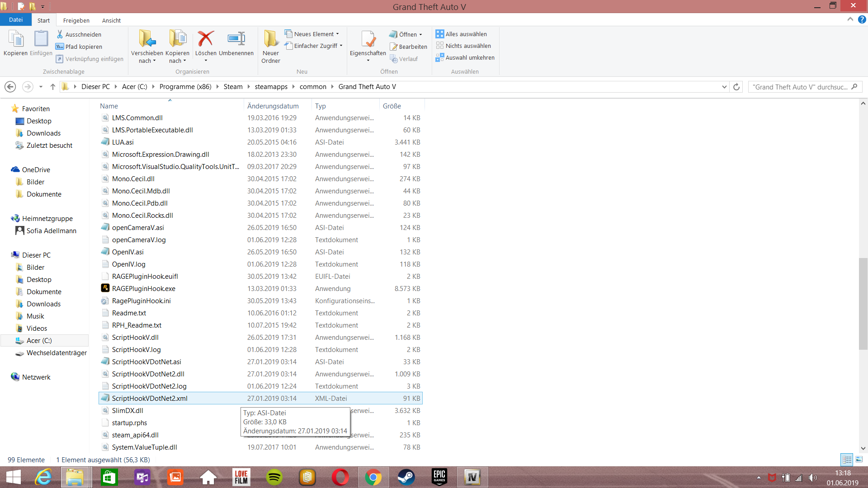
Task: Switch to details view toggle in status bar
Action: pyautogui.click(x=847, y=460)
